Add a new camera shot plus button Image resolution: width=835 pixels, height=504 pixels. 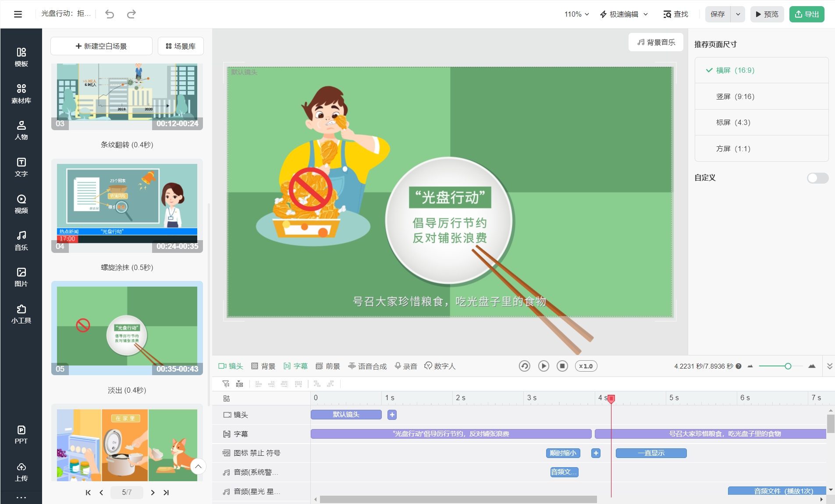(x=392, y=415)
